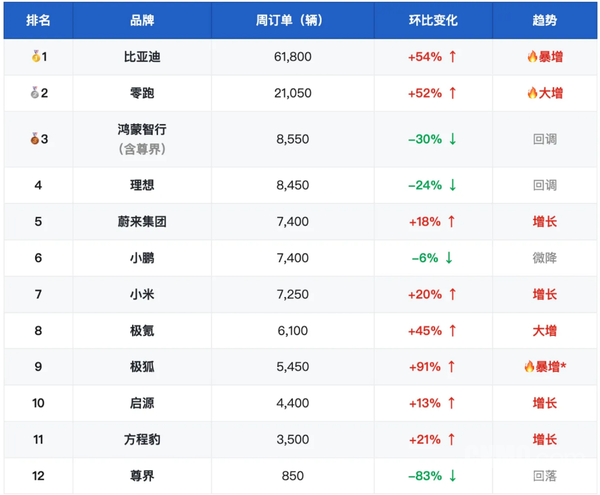Click the brand name 比亚迪
Screen dimensions: 600x495
point(142,57)
